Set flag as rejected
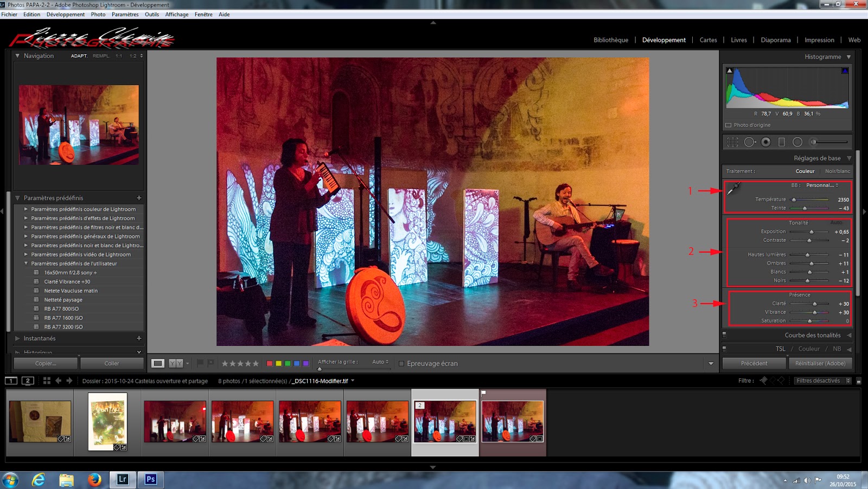This screenshot has width=868, height=489. (210, 363)
